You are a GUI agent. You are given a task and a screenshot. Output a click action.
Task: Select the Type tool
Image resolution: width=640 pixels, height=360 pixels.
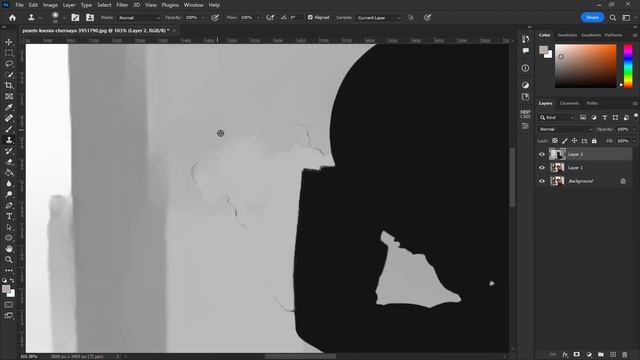tap(9, 216)
